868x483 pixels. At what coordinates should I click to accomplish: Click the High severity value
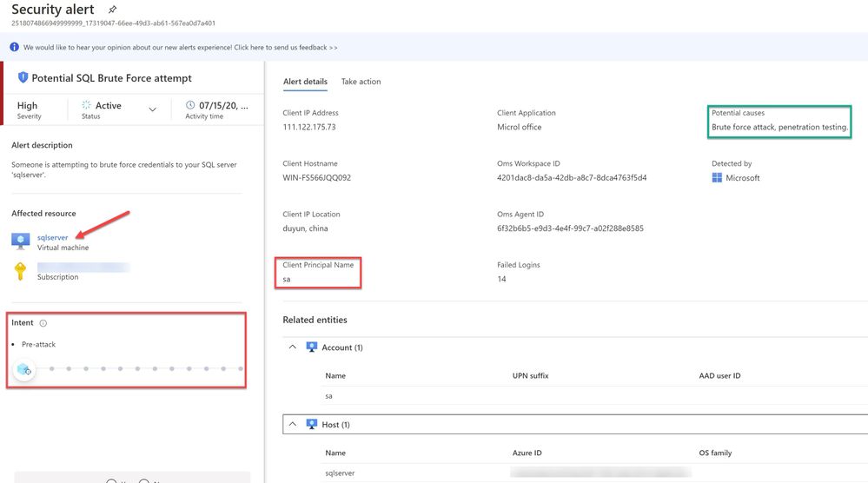click(27, 105)
